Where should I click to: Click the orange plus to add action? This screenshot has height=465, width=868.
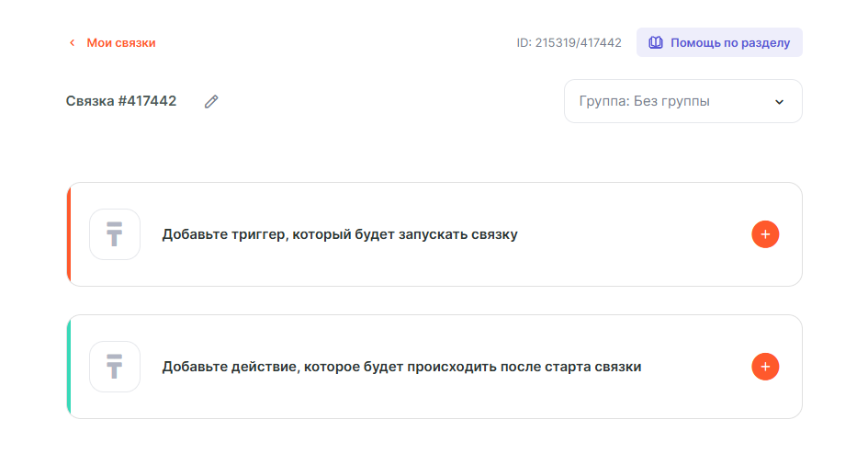click(765, 367)
